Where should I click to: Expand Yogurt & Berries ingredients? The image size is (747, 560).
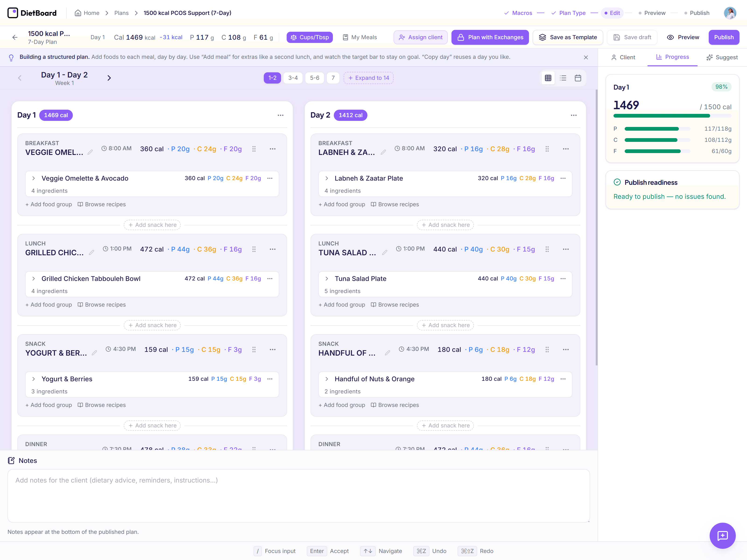pyautogui.click(x=33, y=379)
